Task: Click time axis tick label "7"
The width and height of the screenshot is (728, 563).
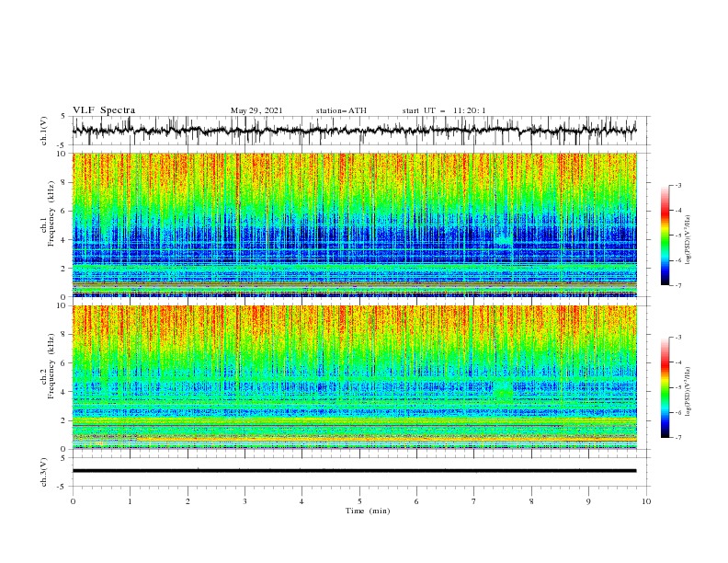Action: click(x=474, y=501)
